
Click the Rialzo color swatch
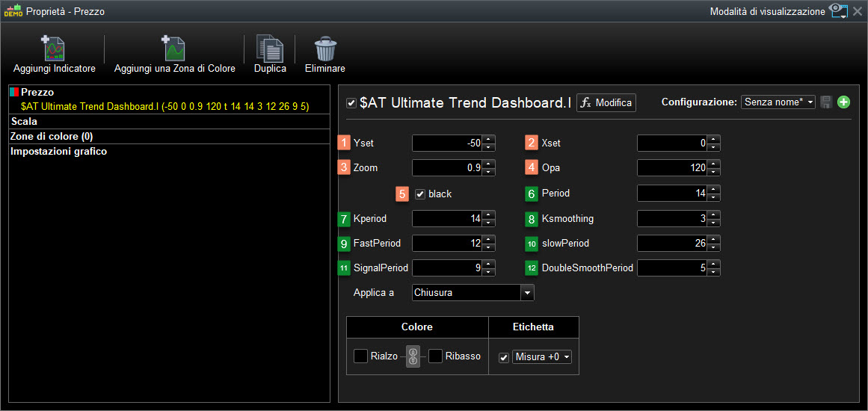[360, 356]
